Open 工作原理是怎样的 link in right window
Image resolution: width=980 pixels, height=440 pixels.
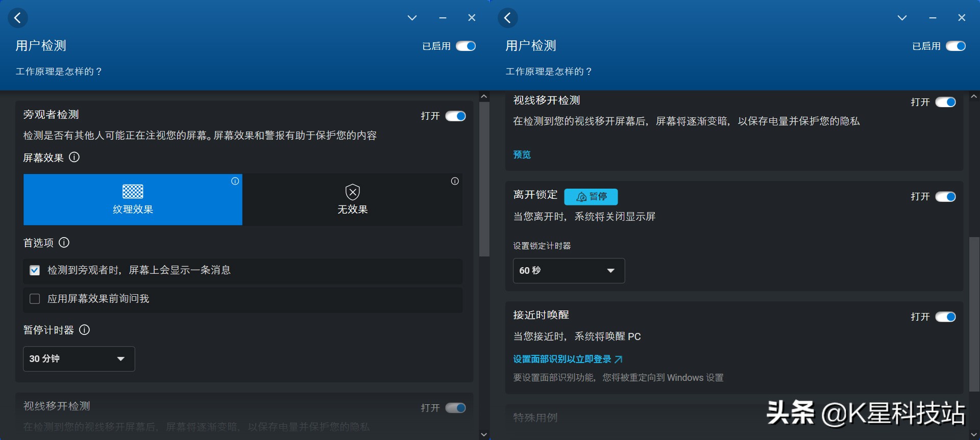tap(549, 71)
